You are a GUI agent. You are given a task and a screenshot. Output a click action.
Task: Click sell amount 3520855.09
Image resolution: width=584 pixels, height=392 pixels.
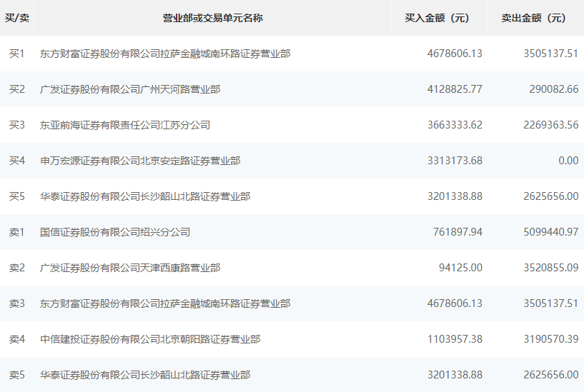coord(551,268)
